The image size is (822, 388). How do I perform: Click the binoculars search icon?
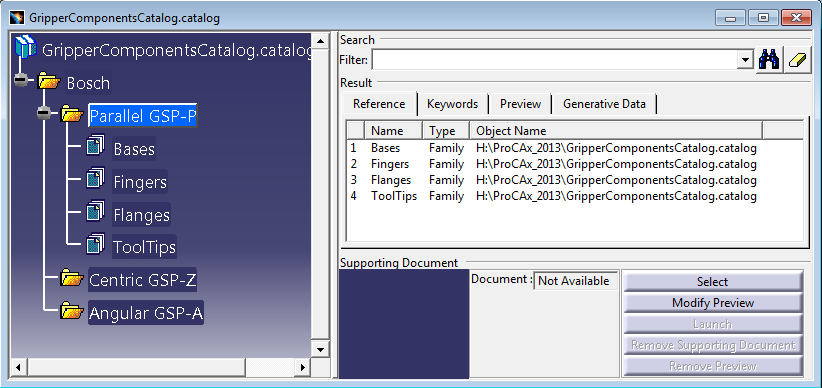click(x=769, y=60)
